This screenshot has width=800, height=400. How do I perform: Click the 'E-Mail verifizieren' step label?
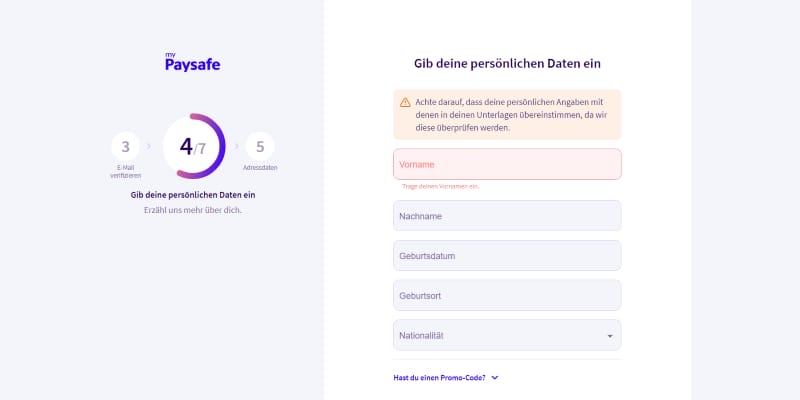[x=126, y=172]
